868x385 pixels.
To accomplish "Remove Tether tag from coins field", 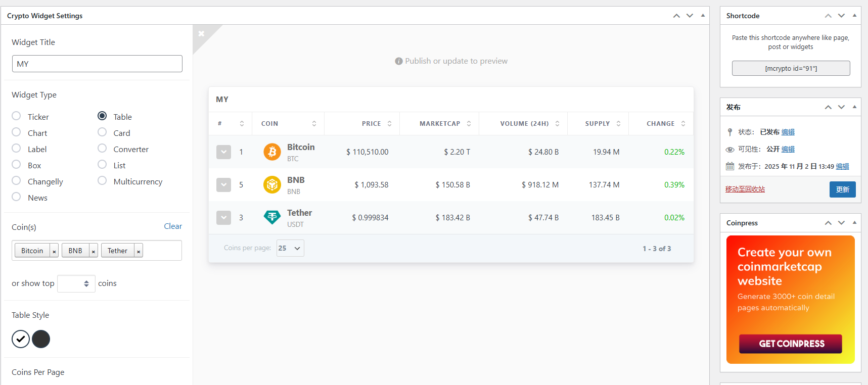I will [139, 251].
